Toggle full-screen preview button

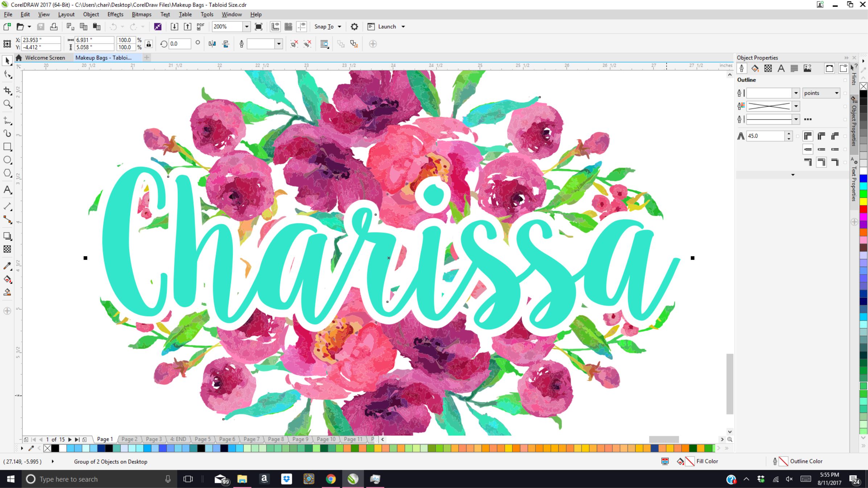point(259,26)
